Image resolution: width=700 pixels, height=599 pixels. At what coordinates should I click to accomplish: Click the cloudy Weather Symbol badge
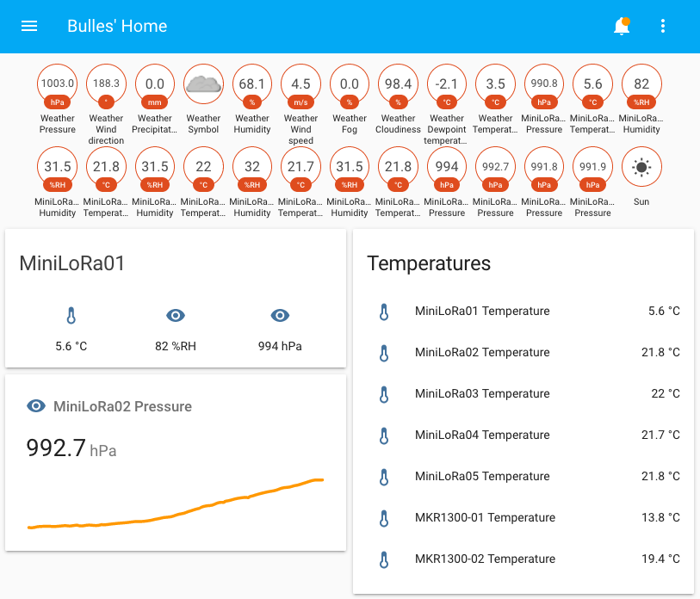[x=203, y=84]
